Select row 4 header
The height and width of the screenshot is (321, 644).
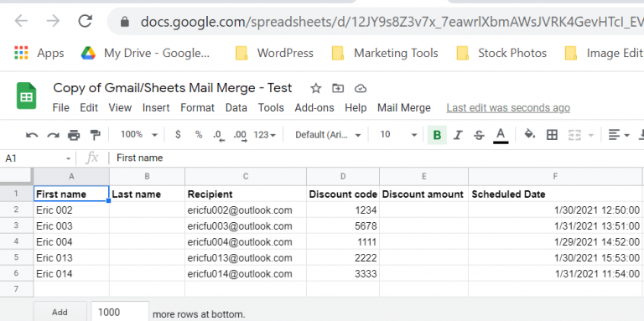(17, 241)
